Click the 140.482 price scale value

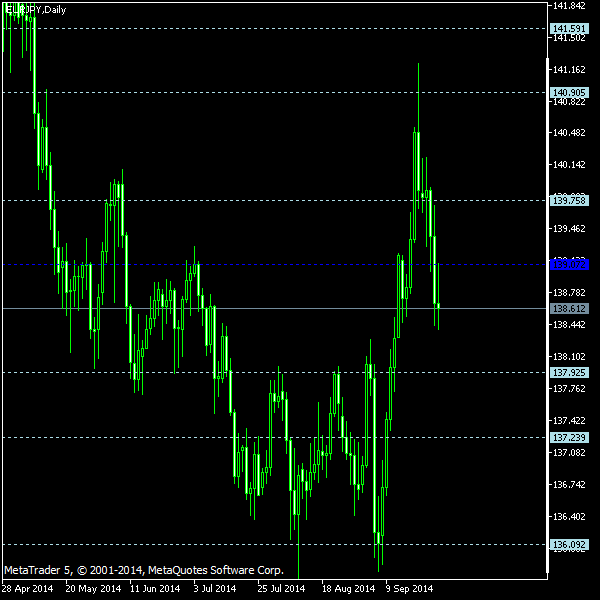(x=569, y=133)
